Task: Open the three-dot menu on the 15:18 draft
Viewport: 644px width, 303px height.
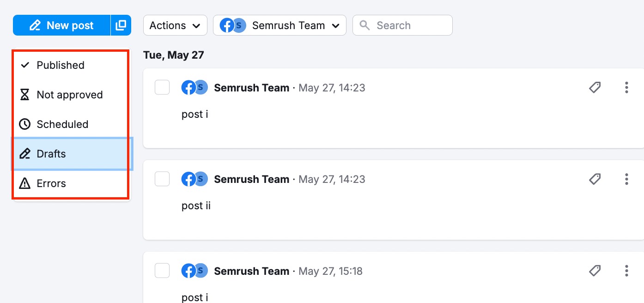Action: 626,271
